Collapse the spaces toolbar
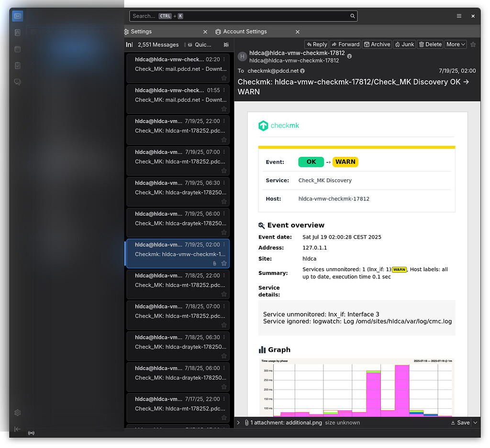This screenshot has height=448, width=490. (17, 429)
